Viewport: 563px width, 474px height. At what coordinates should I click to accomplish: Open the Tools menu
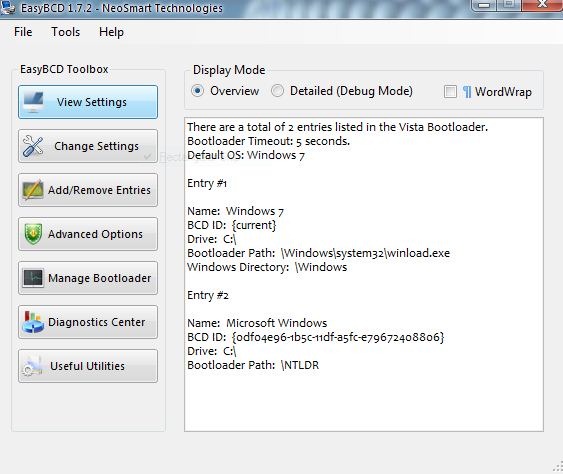pyautogui.click(x=65, y=32)
